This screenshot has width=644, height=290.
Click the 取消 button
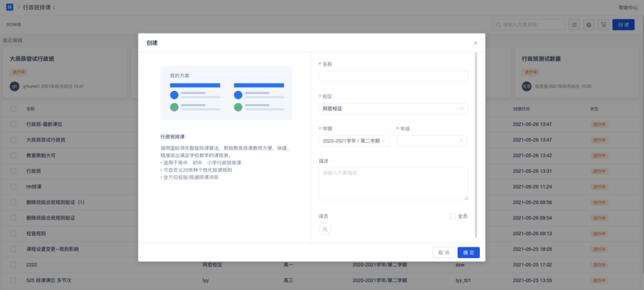pos(443,252)
